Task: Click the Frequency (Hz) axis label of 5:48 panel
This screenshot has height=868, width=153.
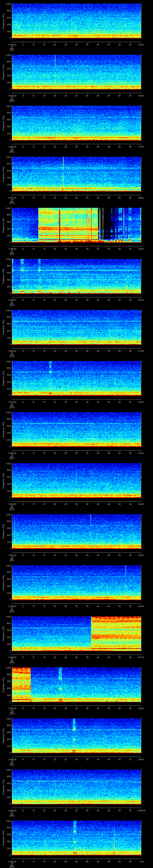Action: (x=3, y=225)
